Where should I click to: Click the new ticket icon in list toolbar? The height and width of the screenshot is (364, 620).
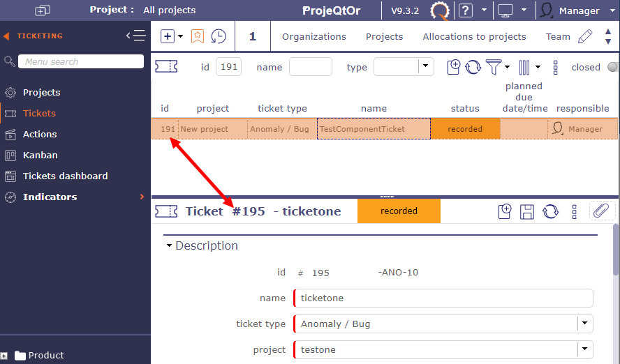point(454,67)
